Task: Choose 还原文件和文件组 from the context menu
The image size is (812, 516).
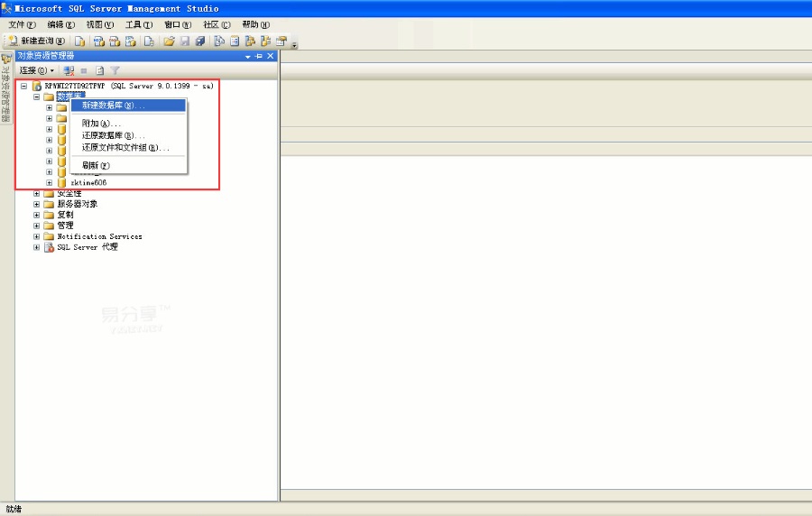Action: pyautogui.click(x=128, y=148)
